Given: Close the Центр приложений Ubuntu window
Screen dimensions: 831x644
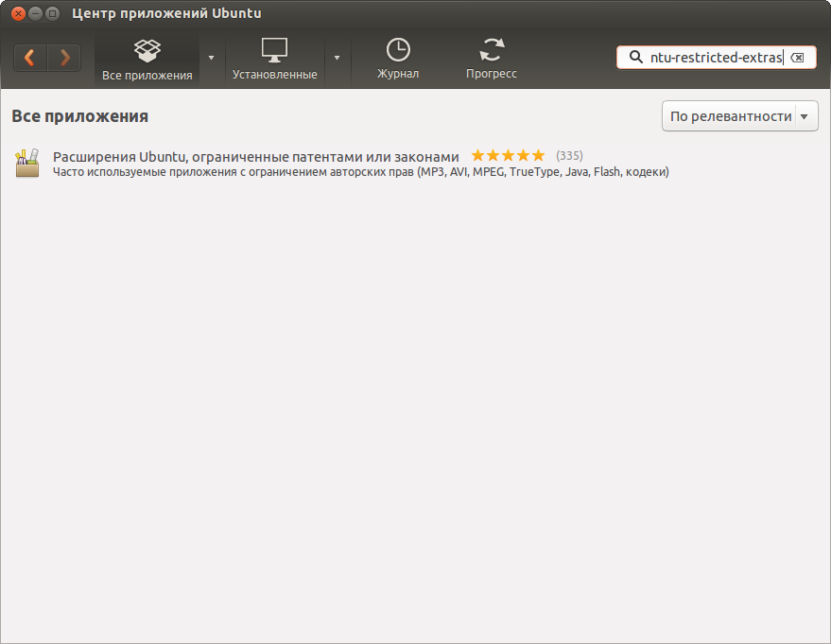Looking at the screenshot, I should pyautogui.click(x=18, y=14).
